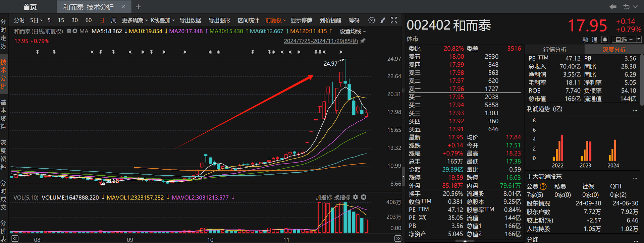The height and width of the screenshot is (243, 644).
Task: Click the MA indicator settings gear
Action: click(69, 31)
